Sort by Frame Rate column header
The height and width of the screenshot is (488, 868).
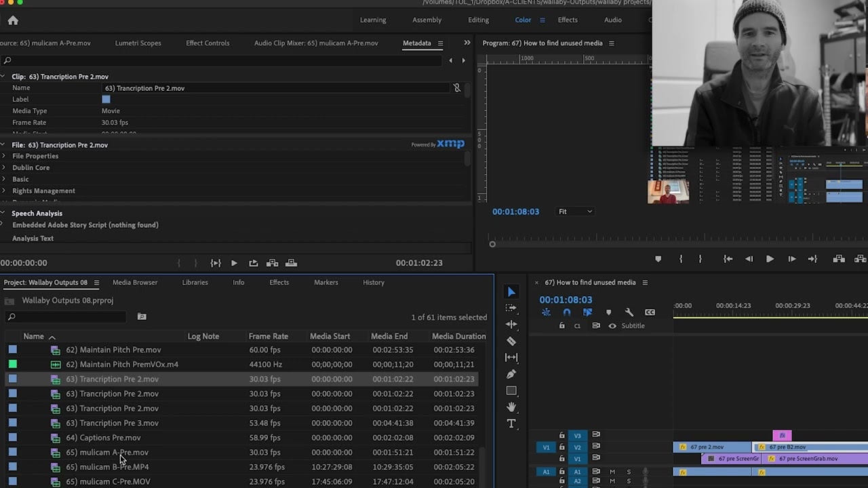(269, 336)
